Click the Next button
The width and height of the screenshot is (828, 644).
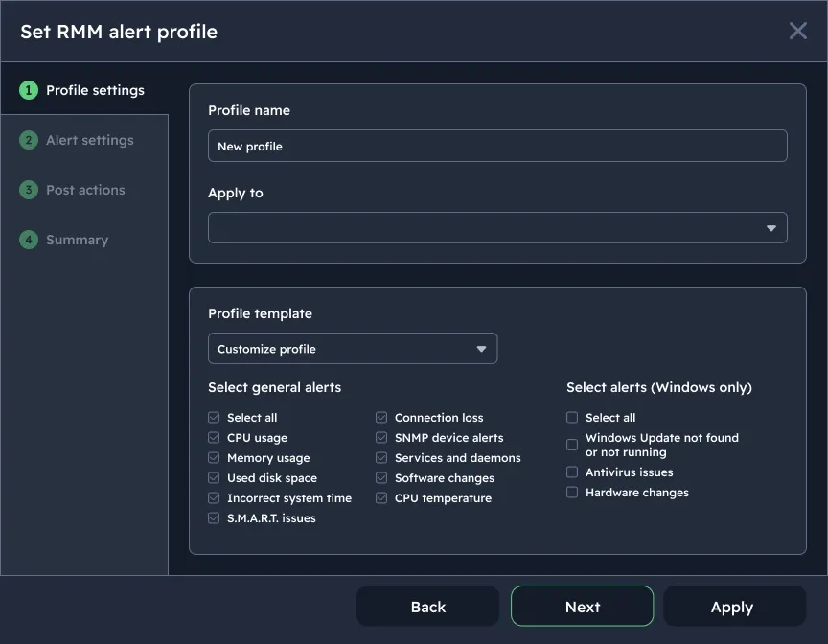(x=582, y=606)
